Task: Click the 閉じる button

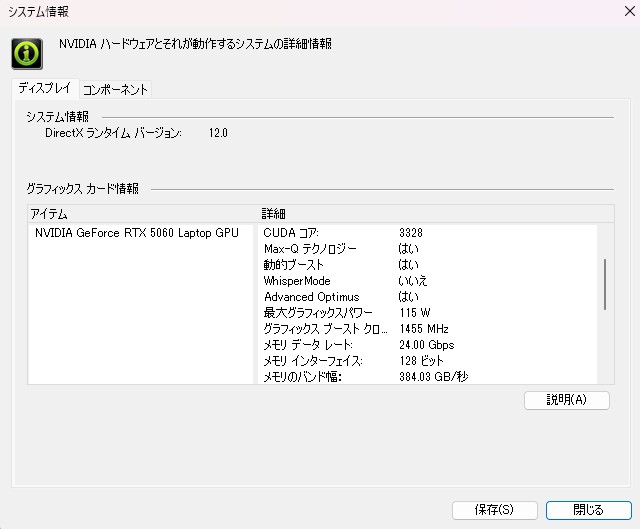Action: click(x=589, y=510)
